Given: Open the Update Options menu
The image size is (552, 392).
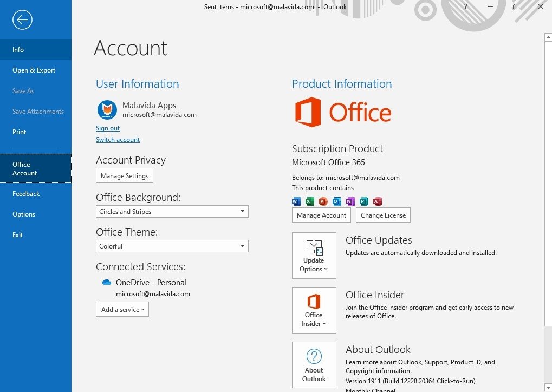Looking at the screenshot, I should [314, 256].
